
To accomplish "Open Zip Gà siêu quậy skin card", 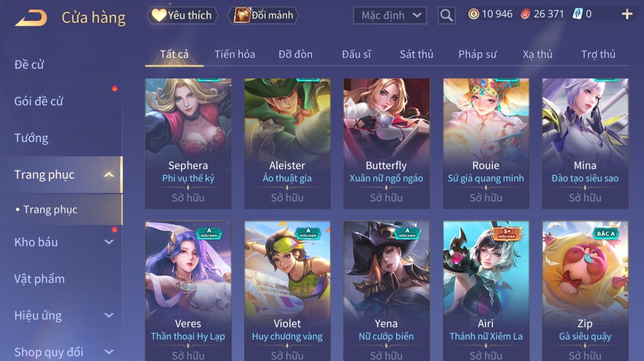I will 585,291.
